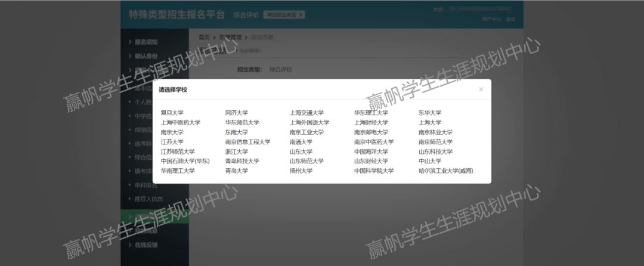Open 用户中心 in the header
The width and height of the screenshot is (644, 266).
[x=491, y=20]
